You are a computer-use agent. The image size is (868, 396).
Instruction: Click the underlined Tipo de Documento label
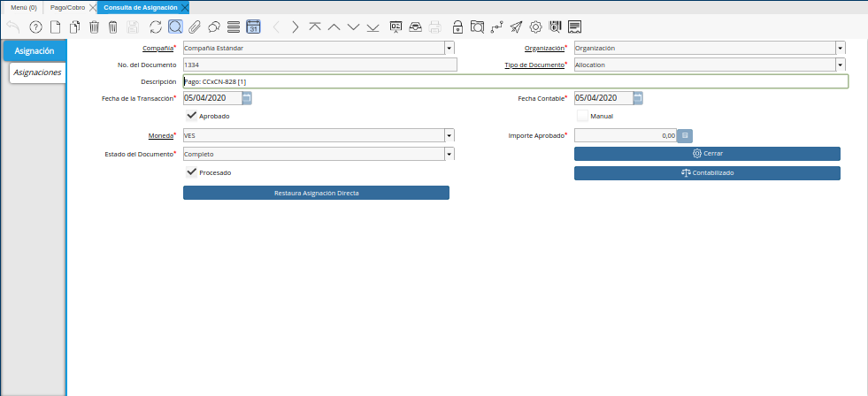coord(534,65)
